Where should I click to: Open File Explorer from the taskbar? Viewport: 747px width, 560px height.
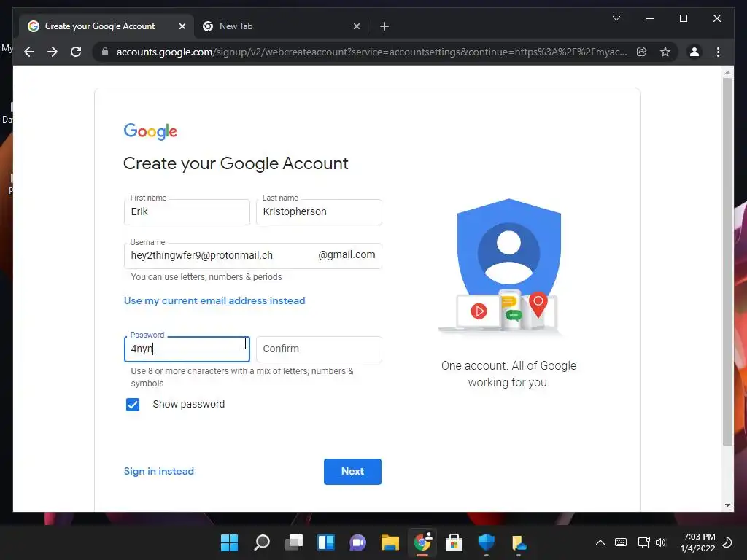click(390, 542)
